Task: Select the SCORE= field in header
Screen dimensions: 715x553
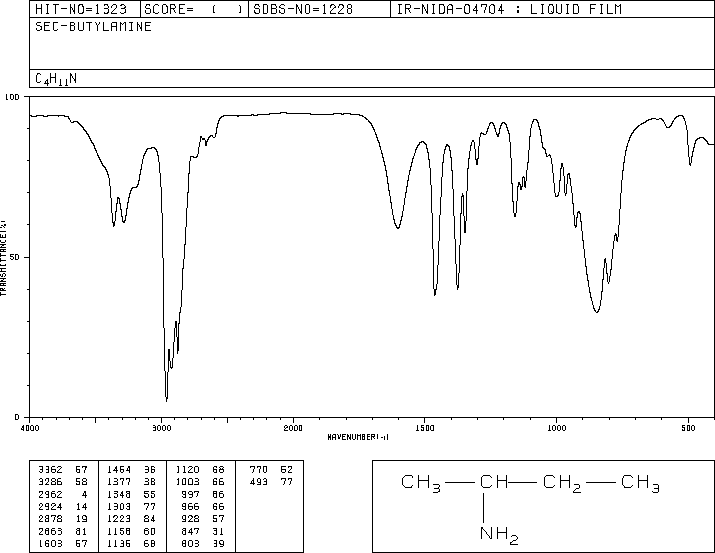Action: 193,9
